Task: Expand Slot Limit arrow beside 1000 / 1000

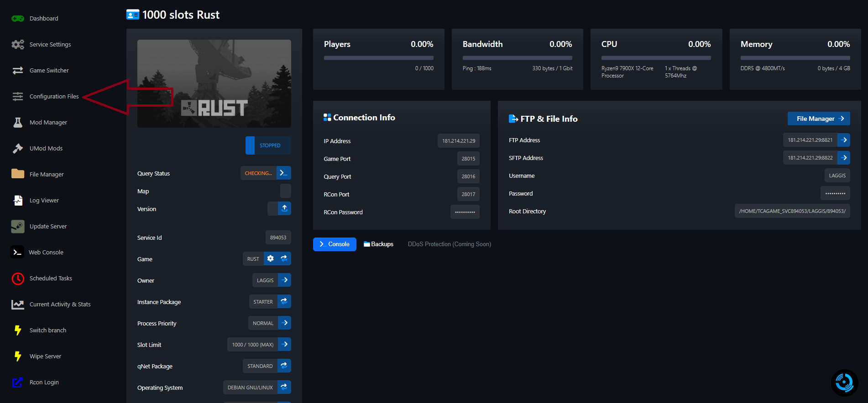Action: click(285, 344)
